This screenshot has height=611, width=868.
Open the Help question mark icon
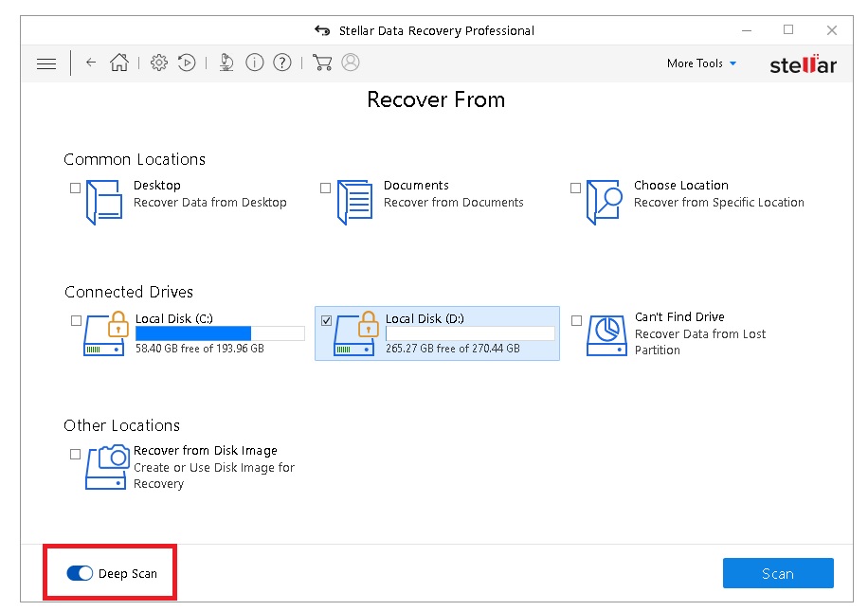click(282, 63)
